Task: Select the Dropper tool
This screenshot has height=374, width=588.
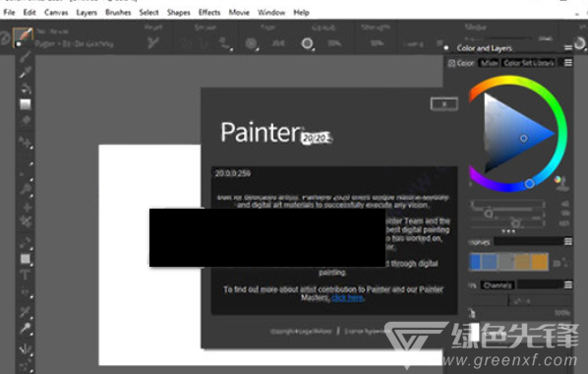Action: (x=25, y=72)
